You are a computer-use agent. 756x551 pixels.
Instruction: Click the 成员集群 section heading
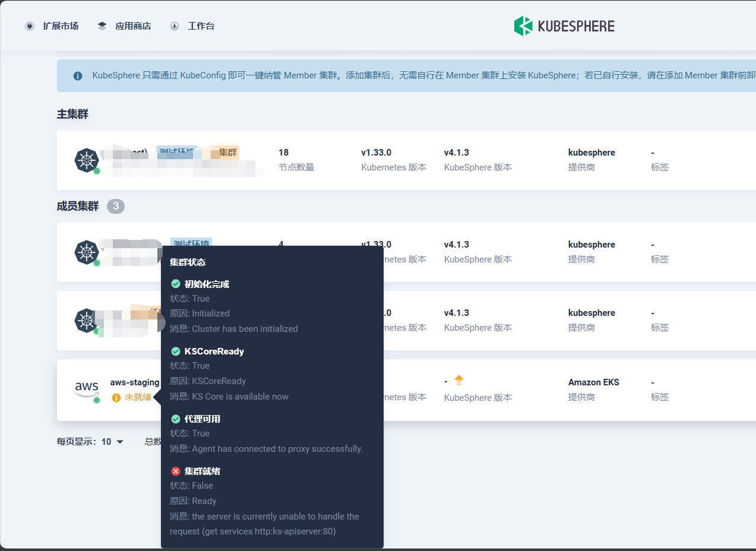click(x=78, y=206)
